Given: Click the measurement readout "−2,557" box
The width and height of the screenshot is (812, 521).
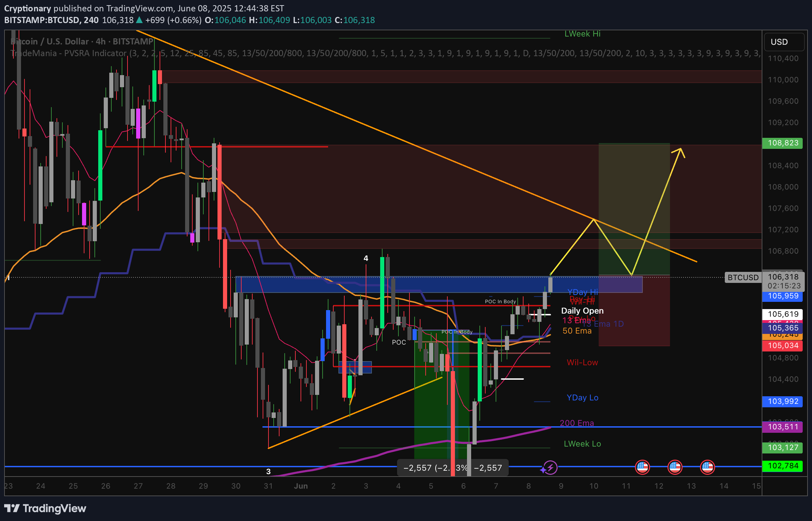Looking at the screenshot, I should (x=453, y=468).
